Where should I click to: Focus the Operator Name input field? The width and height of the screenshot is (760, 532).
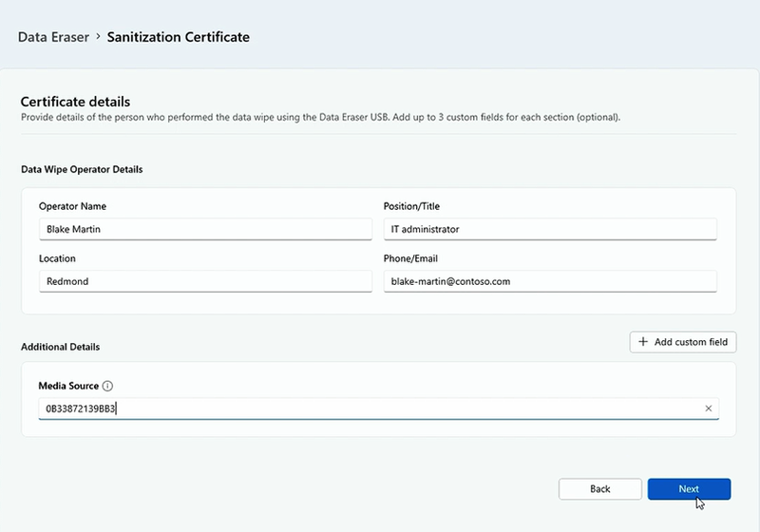(x=205, y=229)
